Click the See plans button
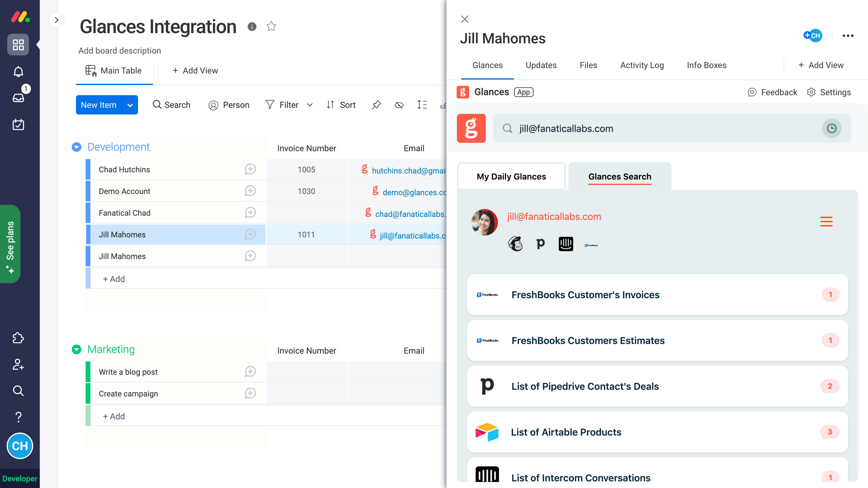The width and height of the screenshot is (868, 488). 10,244
